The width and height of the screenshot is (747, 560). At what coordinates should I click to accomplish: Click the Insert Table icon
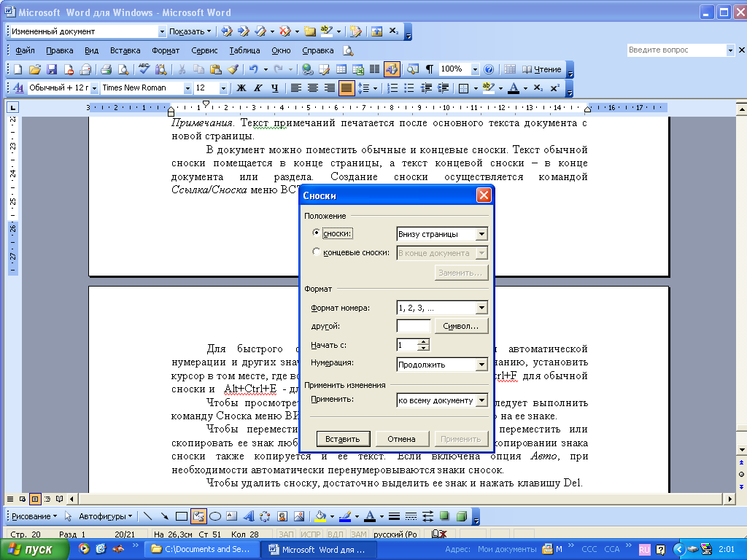click(341, 69)
